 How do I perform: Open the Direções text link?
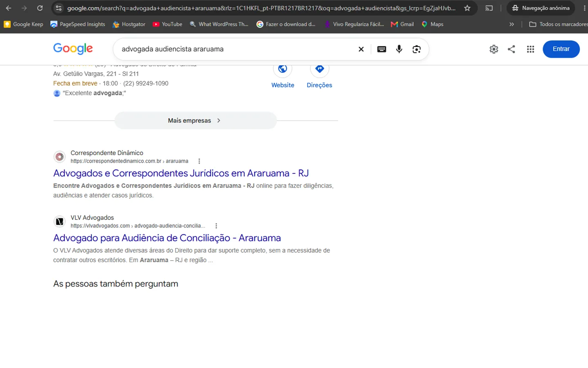click(x=319, y=85)
